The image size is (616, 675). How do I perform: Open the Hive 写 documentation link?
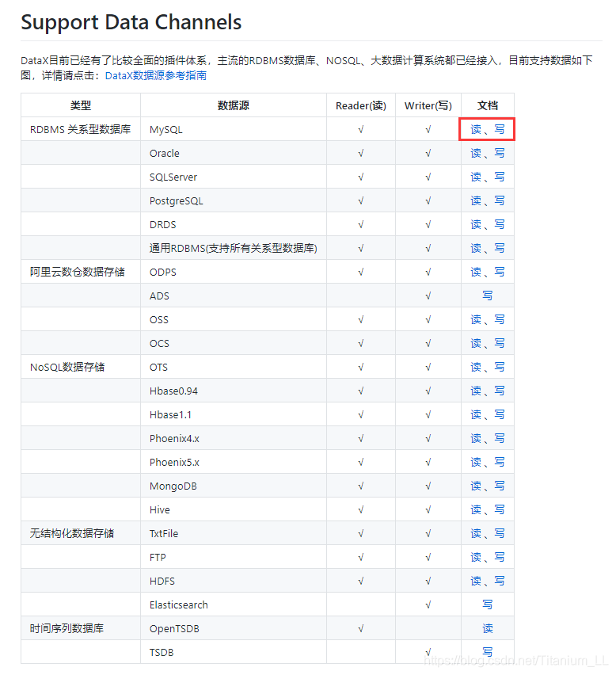tap(499, 509)
